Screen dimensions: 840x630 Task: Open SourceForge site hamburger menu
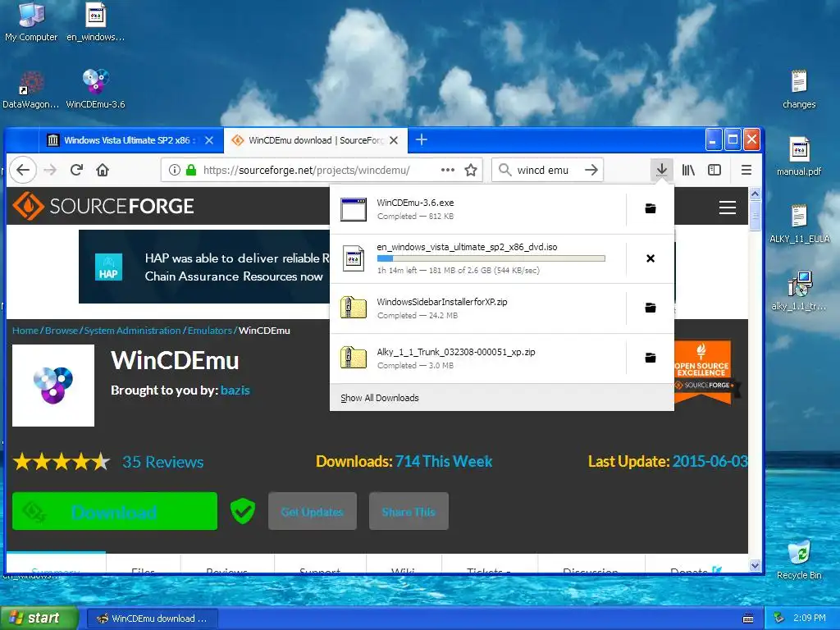[727, 208]
